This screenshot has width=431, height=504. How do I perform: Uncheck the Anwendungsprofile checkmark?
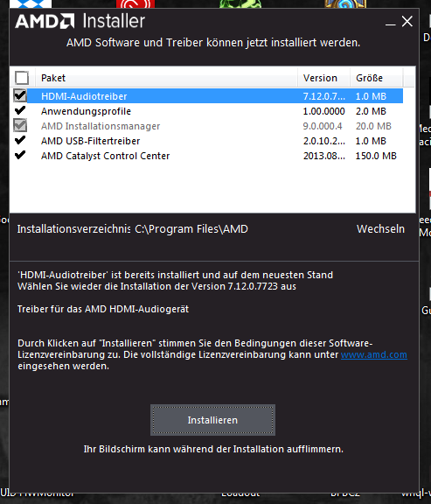coord(20,110)
